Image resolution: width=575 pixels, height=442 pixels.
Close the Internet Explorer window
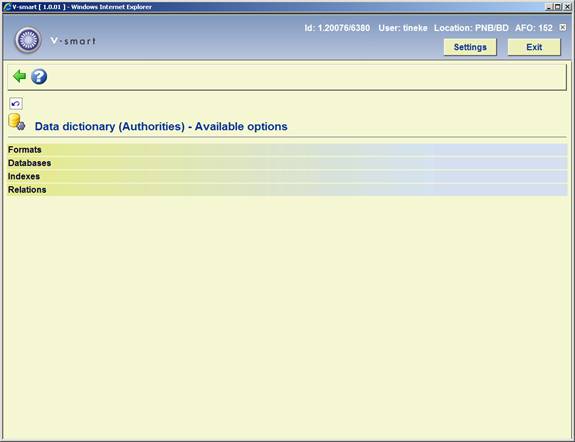pos(567,7)
